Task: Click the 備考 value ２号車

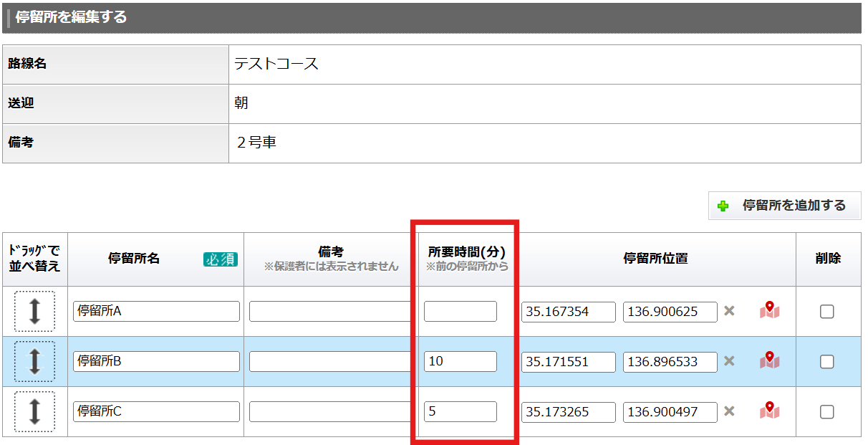Action: tap(256, 143)
